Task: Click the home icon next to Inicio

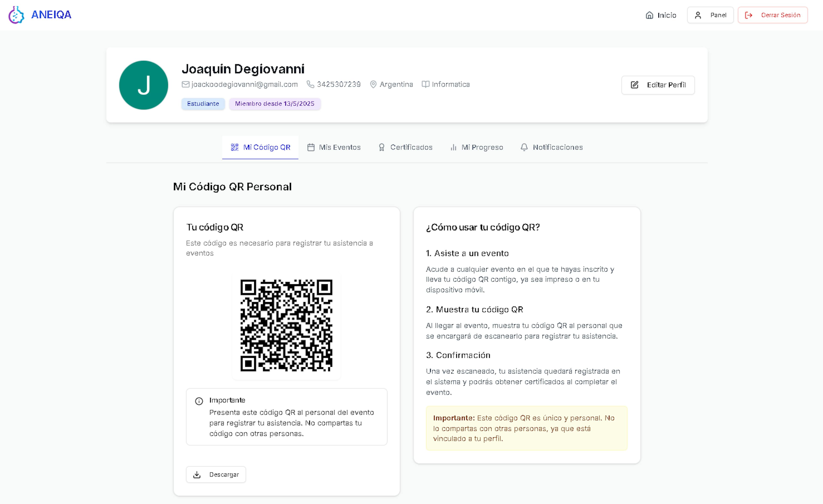Action: tap(649, 15)
